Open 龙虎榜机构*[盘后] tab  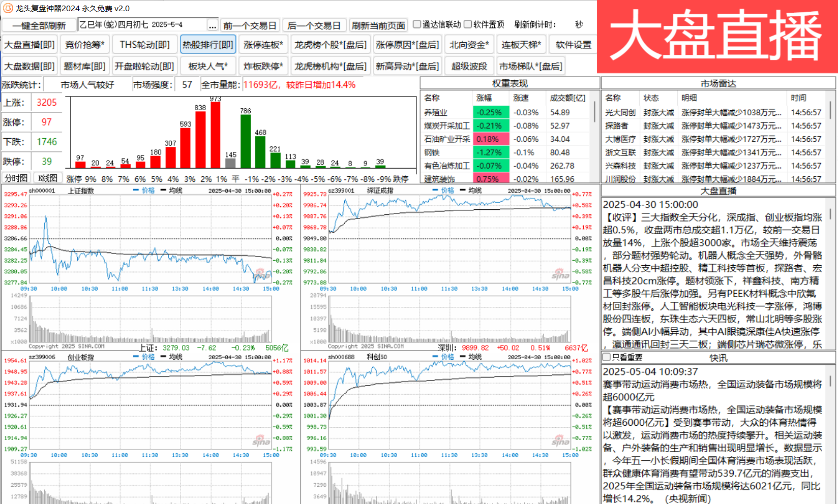tap(331, 67)
